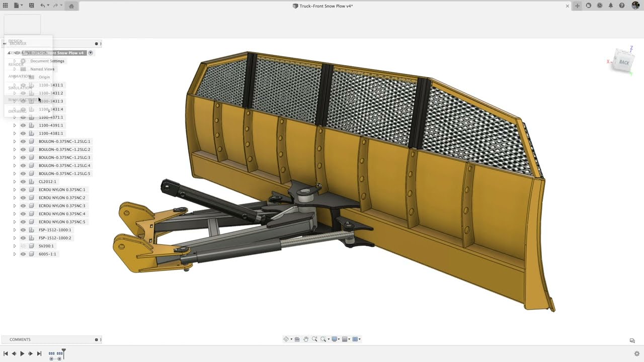
Task: Select the Pan hand tool
Action: tap(306, 339)
